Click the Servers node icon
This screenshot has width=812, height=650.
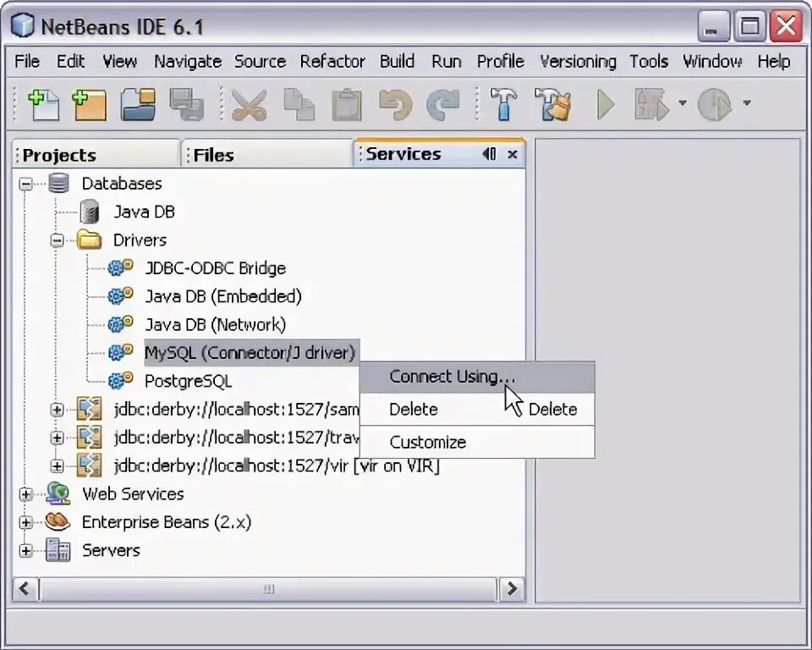pyautogui.click(x=58, y=550)
